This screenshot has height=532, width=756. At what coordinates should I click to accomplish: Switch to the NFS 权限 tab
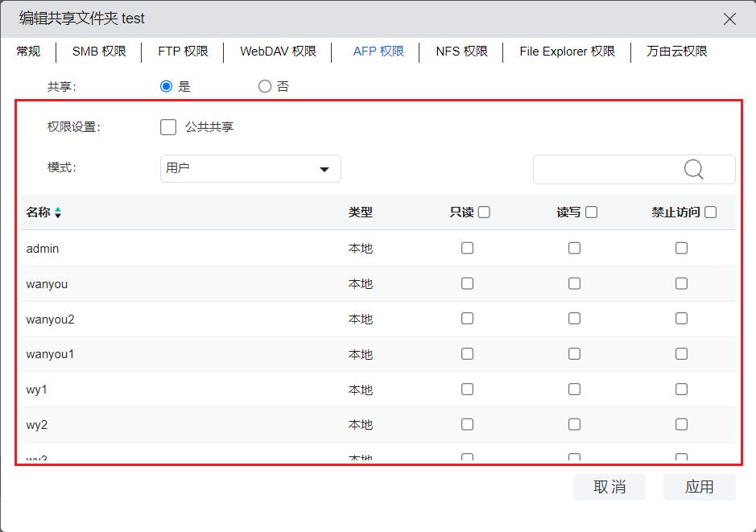(x=461, y=52)
